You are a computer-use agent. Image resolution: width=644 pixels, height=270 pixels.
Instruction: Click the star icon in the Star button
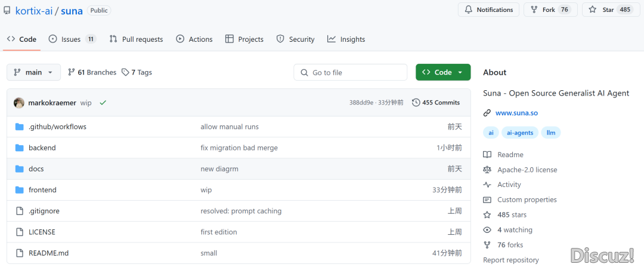[592, 10]
